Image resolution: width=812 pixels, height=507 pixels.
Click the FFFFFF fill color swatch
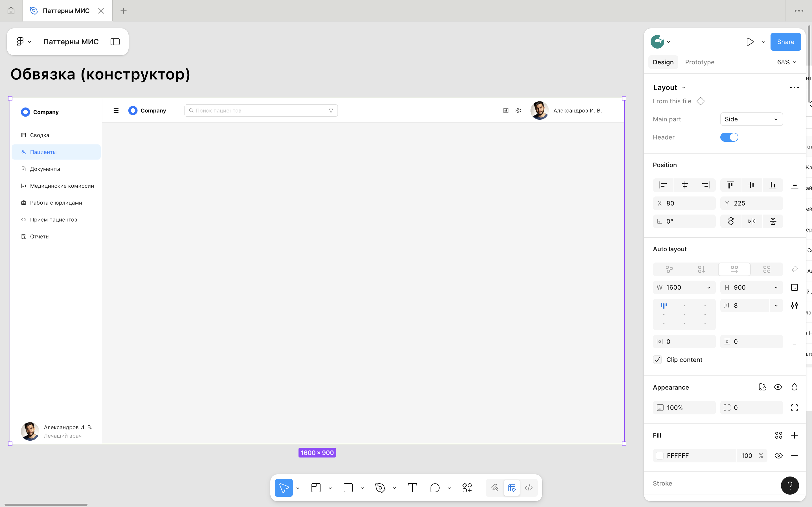[660, 456]
